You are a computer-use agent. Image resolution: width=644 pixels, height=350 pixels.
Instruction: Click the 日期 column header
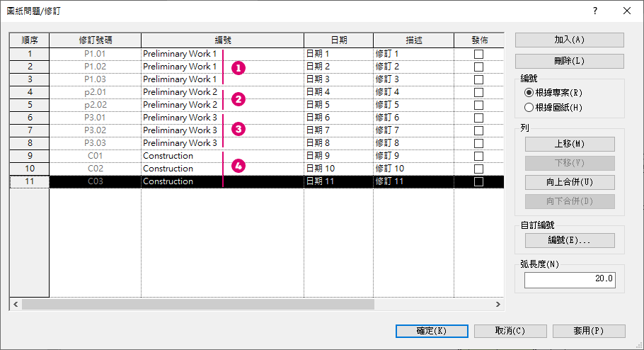coord(339,40)
